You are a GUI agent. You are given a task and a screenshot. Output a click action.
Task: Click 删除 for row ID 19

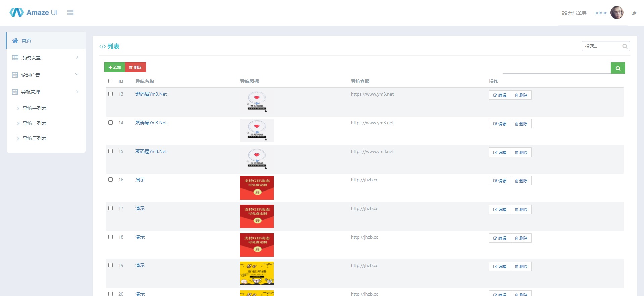pos(521,266)
